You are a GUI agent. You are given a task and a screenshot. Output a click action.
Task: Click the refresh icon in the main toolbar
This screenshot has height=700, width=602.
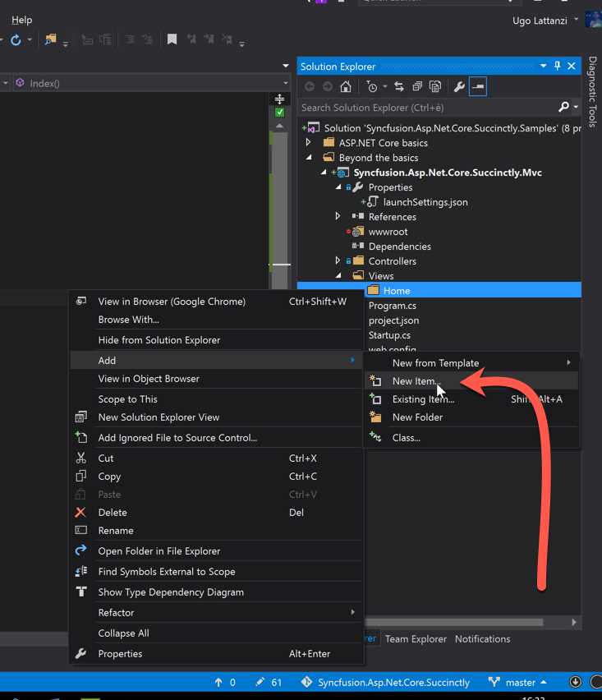coord(16,40)
